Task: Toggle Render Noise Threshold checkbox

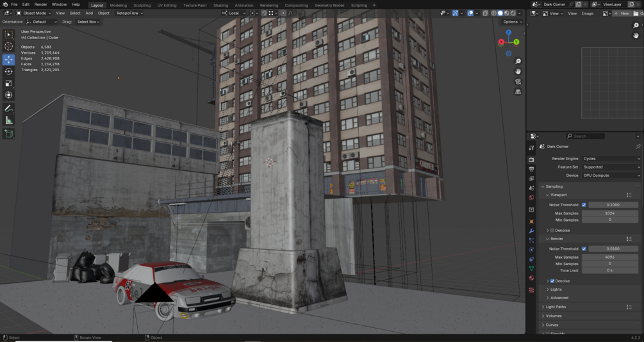Action: [584, 248]
